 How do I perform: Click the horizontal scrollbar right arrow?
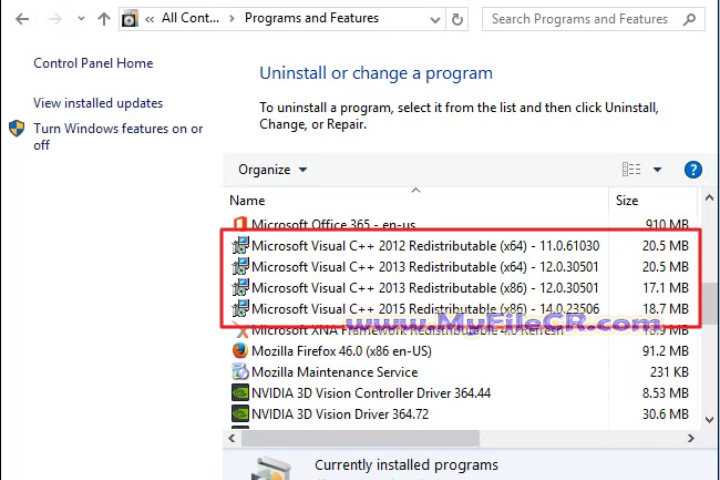coord(691,438)
